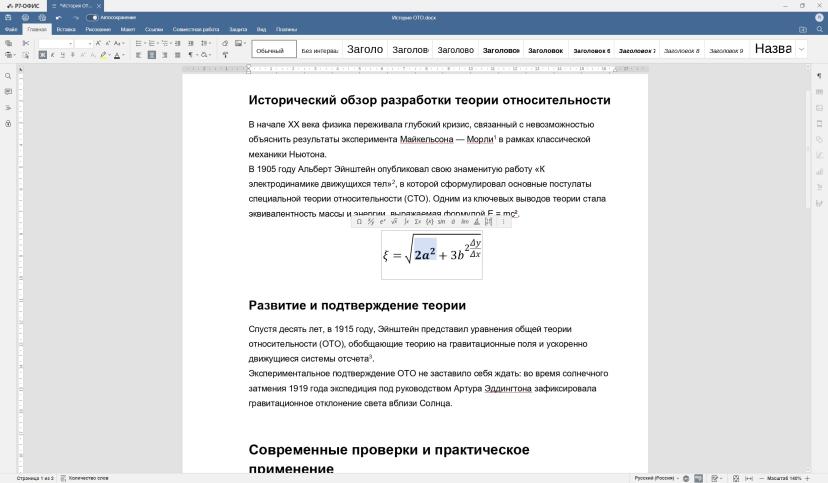The height and width of the screenshot is (483, 828).
Task: Redo the last action
Action: coord(76,18)
